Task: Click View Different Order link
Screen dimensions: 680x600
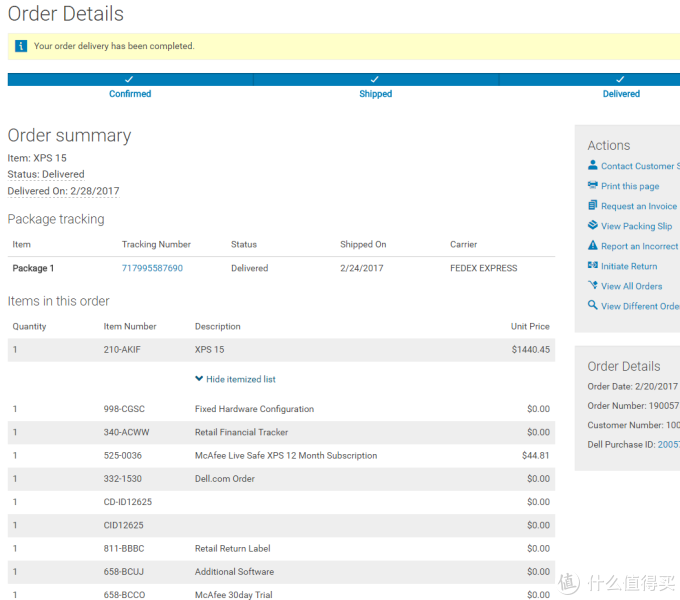Action: (x=640, y=306)
